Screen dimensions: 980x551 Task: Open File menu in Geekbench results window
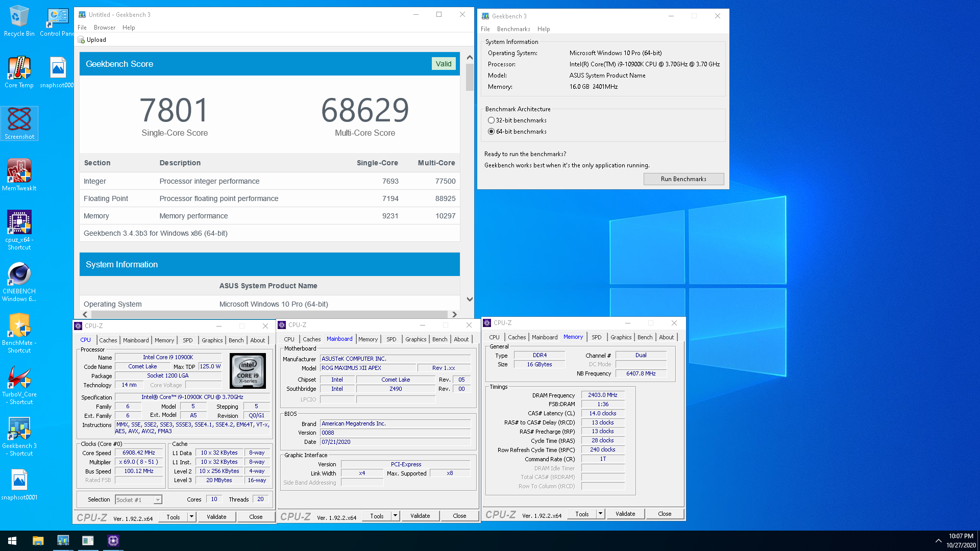(x=82, y=28)
